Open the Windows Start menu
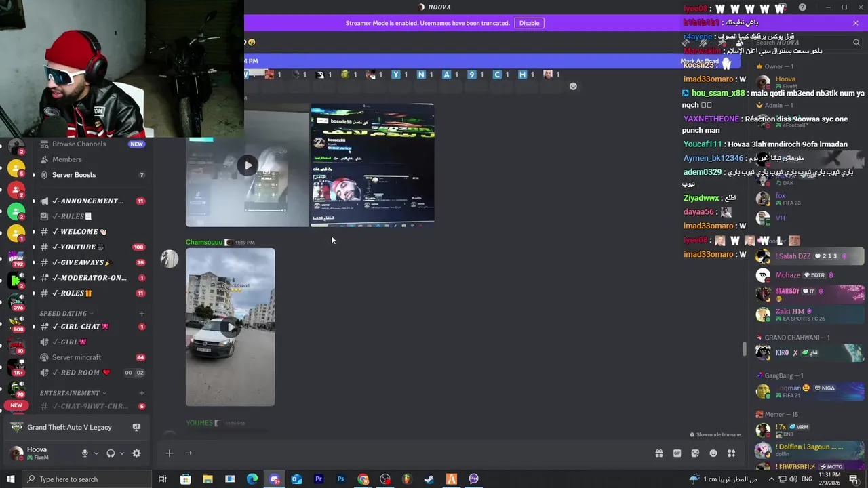 click(x=10, y=479)
